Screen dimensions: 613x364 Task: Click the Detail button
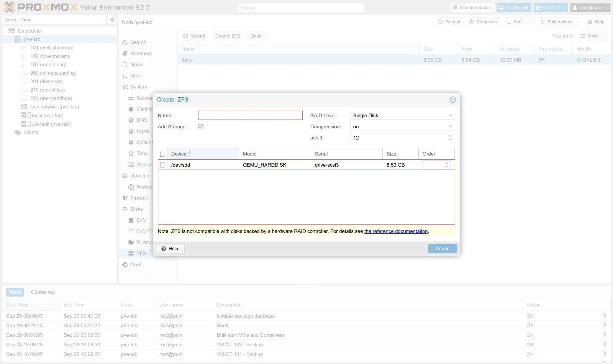tap(256, 36)
